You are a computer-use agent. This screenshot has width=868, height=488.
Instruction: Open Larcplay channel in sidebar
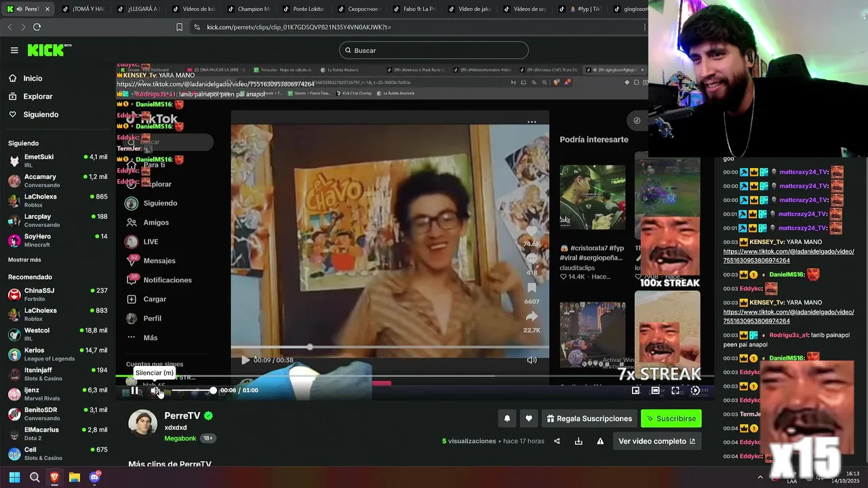[x=58, y=221]
